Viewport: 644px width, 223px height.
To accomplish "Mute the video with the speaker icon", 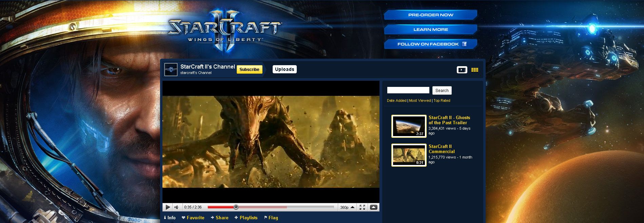I will [x=177, y=207].
